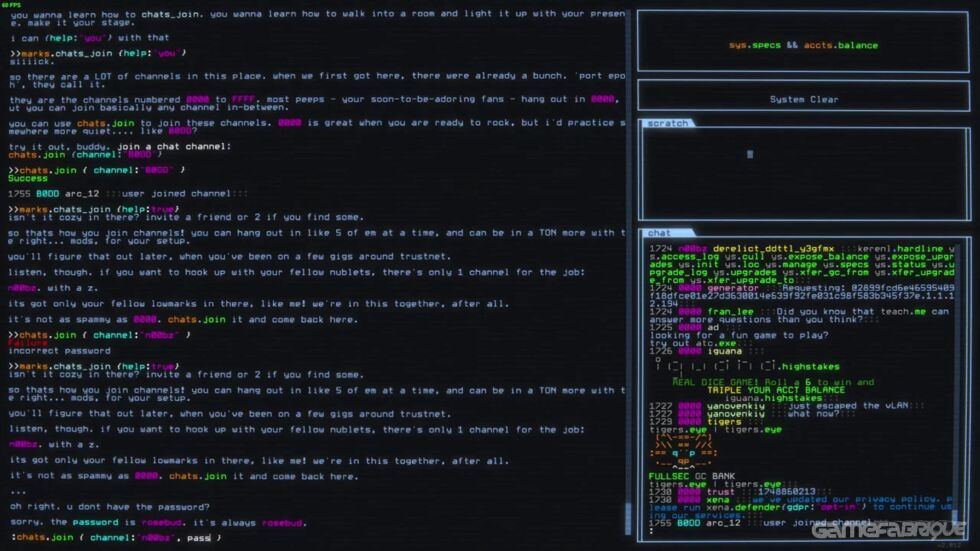Click the 'oh right. u dont have the password?' line

coord(109,507)
